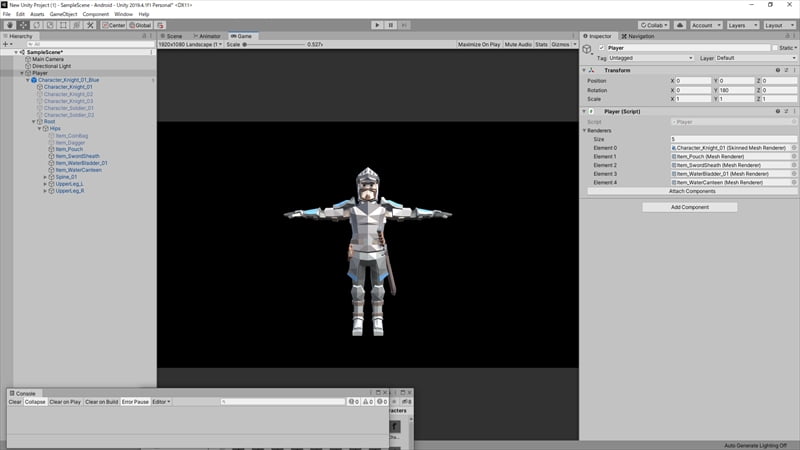Open the Assets menu
This screenshot has width=800, height=450.
[x=37, y=14]
